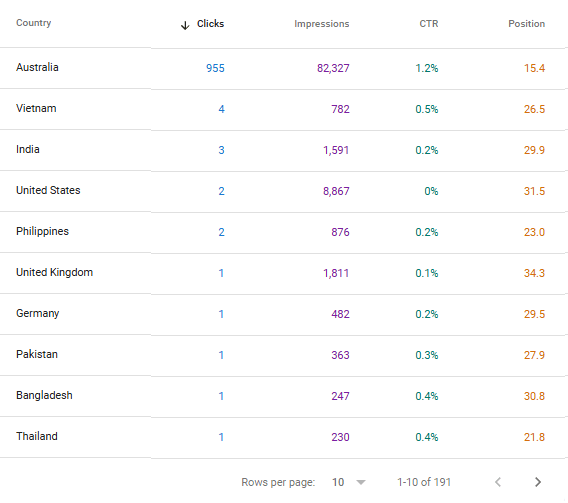The image size is (568, 503).
Task: Click the 230 impressions for Thailand
Action: (x=341, y=436)
